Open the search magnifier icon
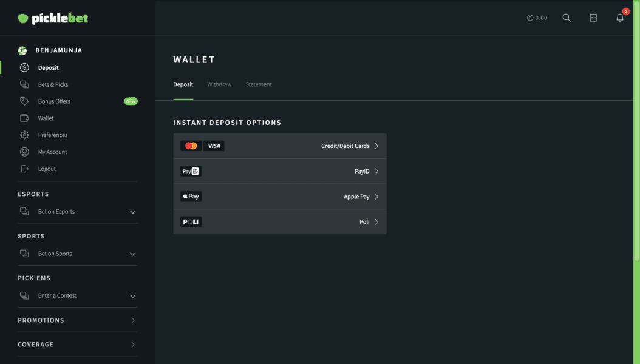 click(x=567, y=18)
